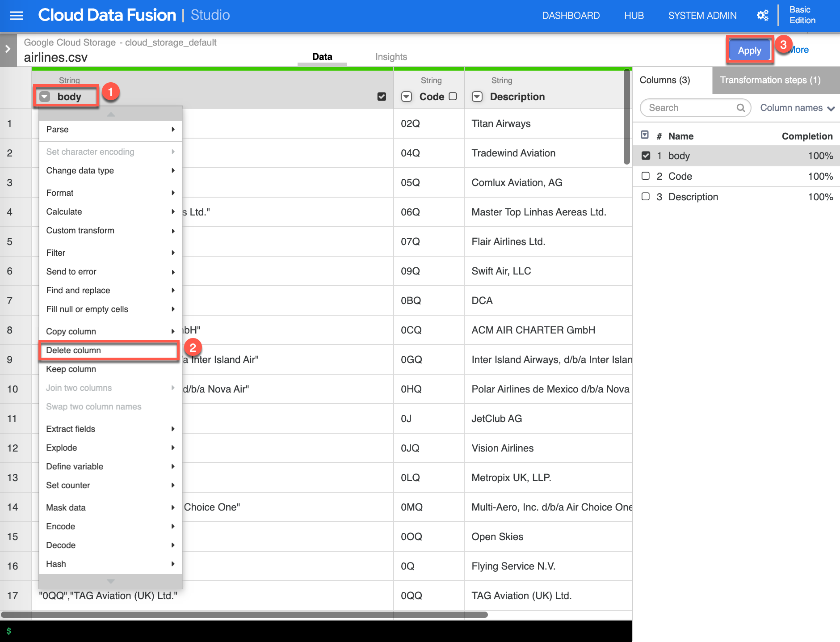Switch to the Transformation steps tab
The width and height of the screenshot is (840, 642).
click(770, 80)
